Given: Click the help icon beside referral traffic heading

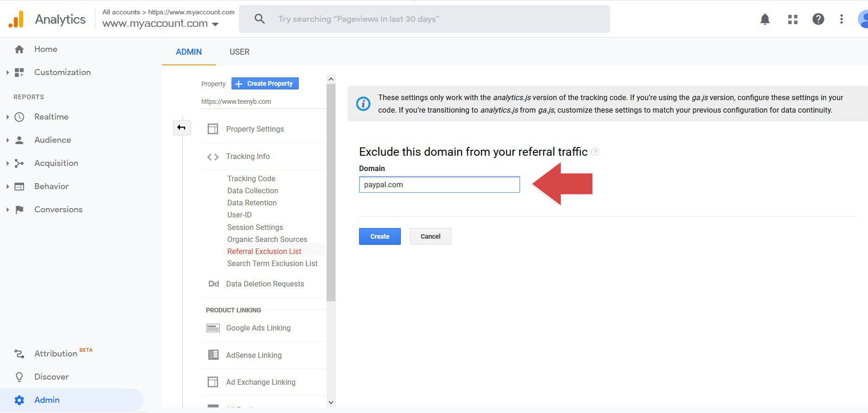Looking at the screenshot, I should click(595, 152).
